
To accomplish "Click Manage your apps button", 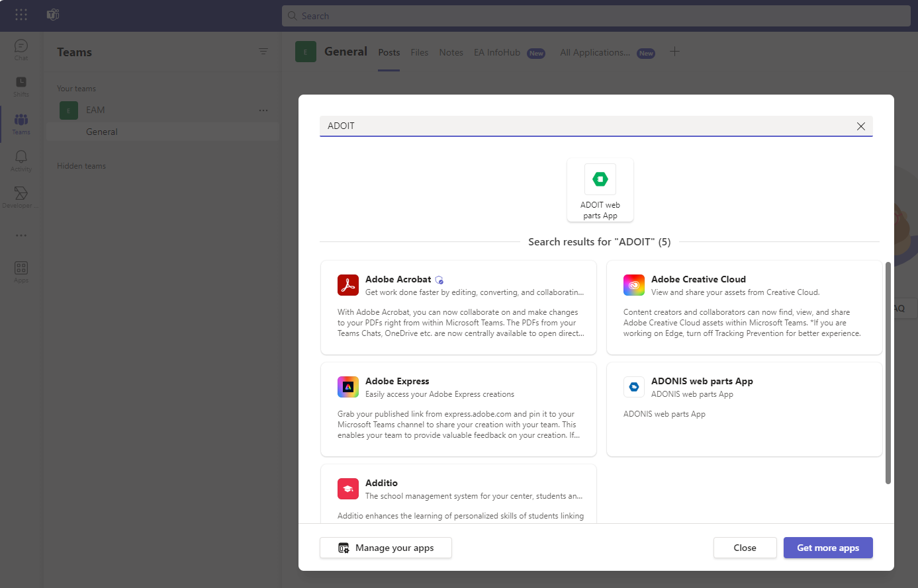I will (386, 548).
